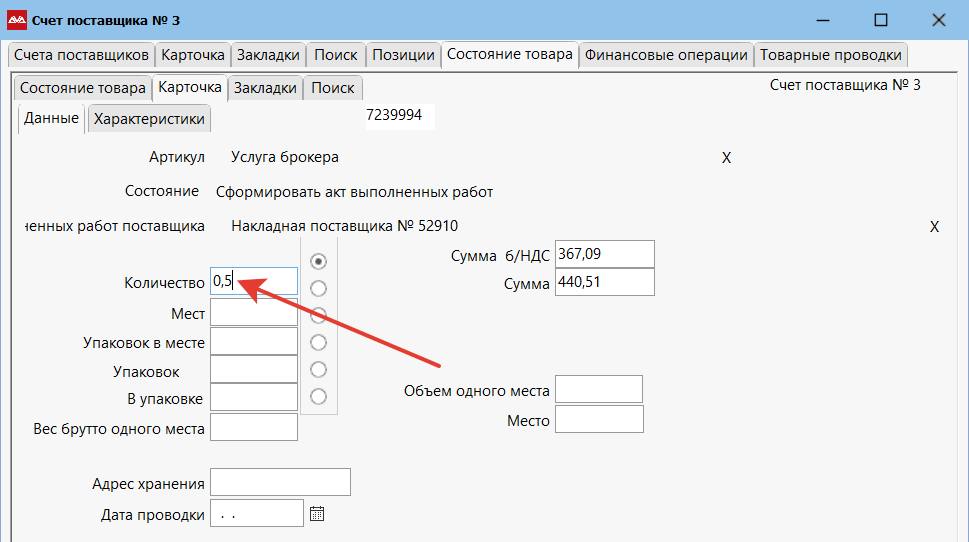Click the Объем одного места field
This screenshot has width=969, height=542.
598,390
